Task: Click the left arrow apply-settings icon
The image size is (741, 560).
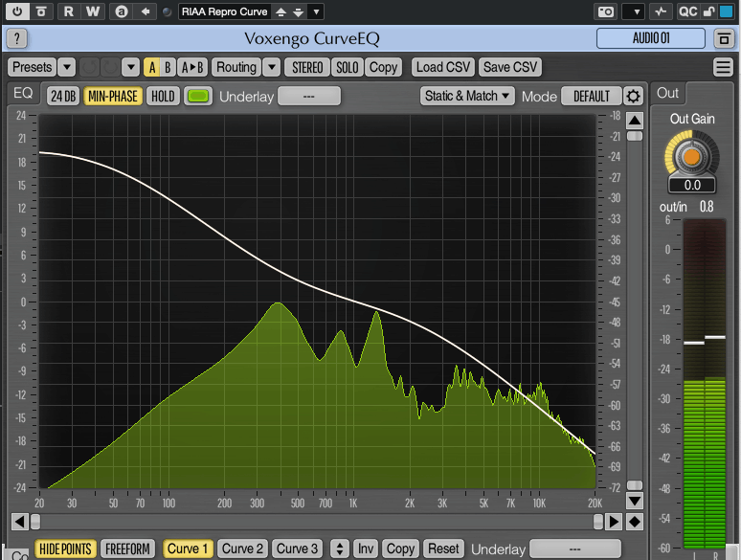Action: pos(146,11)
